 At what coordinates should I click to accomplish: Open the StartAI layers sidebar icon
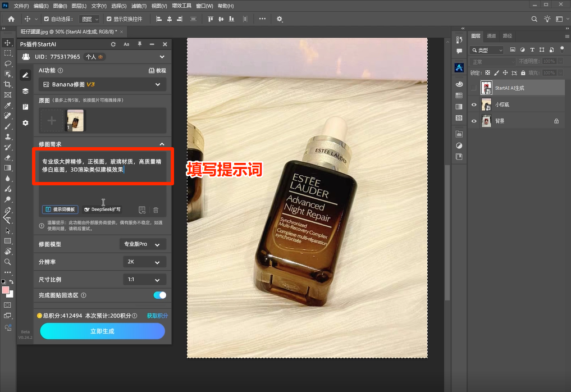coord(25,91)
